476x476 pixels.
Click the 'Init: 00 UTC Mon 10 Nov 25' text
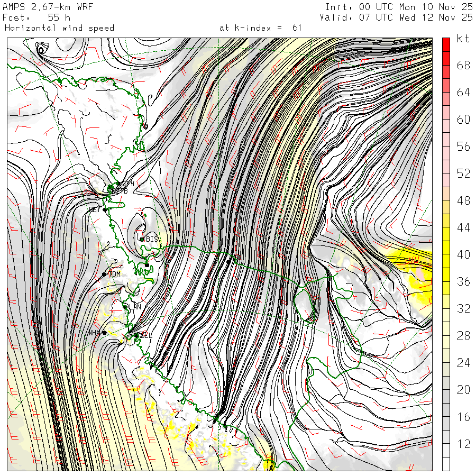point(398,7)
